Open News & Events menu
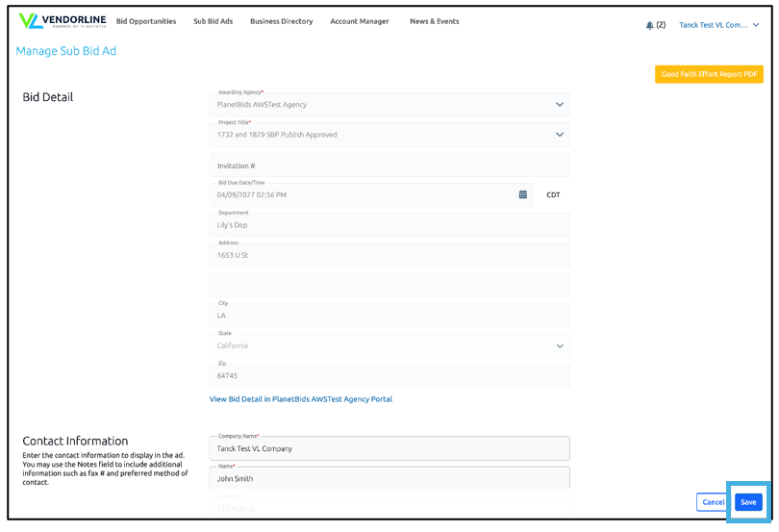The image size is (779, 532). [434, 21]
